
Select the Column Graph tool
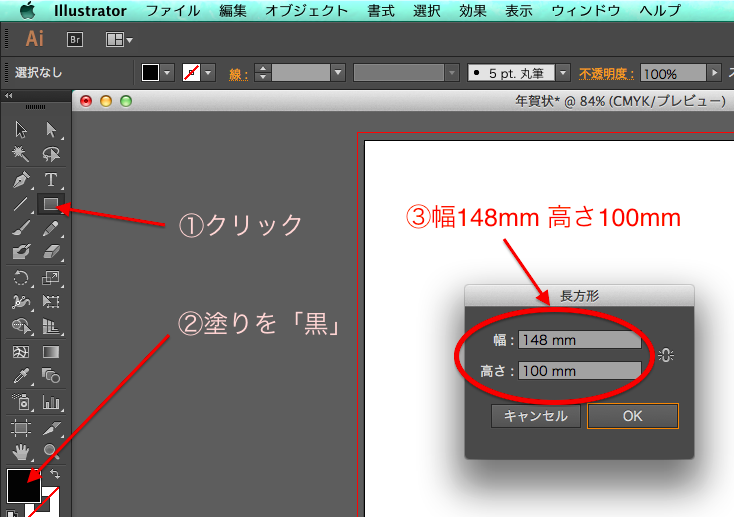click(x=51, y=402)
